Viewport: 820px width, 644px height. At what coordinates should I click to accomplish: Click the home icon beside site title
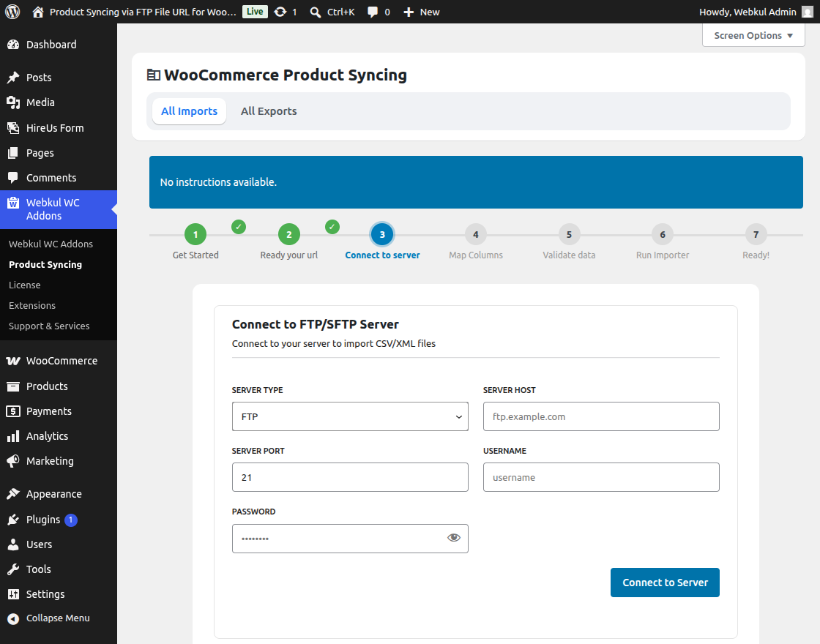pyautogui.click(x=37, y=12)
